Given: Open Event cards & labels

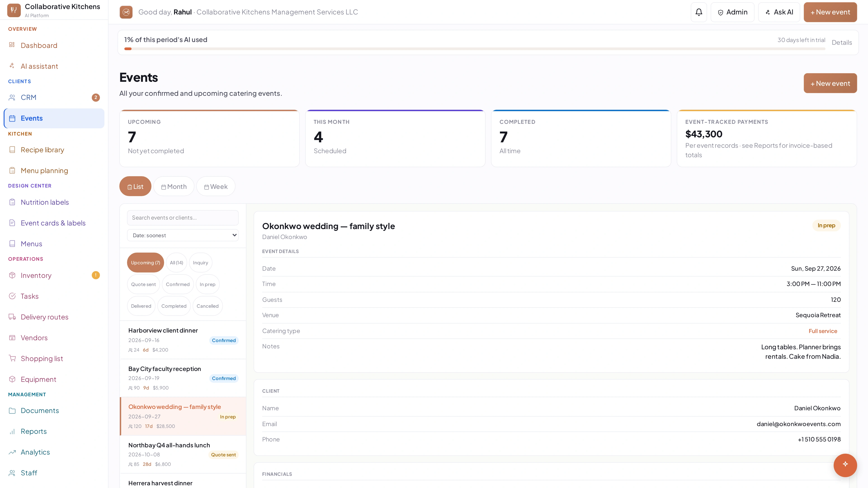Looking at the screenshot, I should point(54,223).
